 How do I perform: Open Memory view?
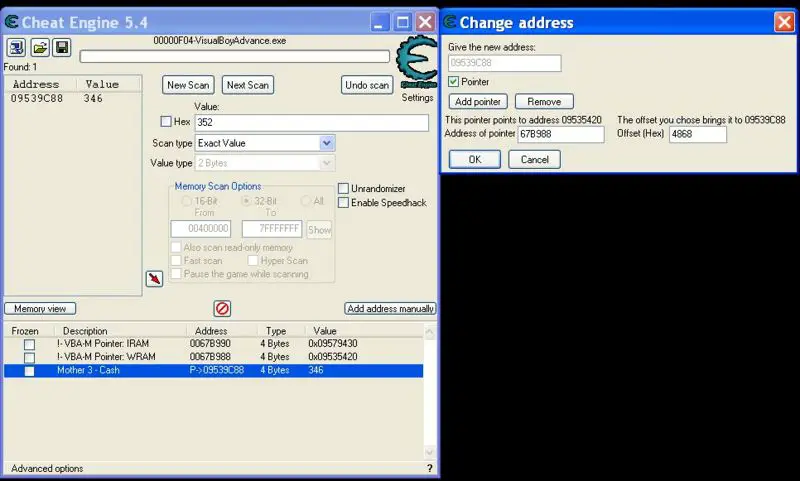[x=40, y=309]
